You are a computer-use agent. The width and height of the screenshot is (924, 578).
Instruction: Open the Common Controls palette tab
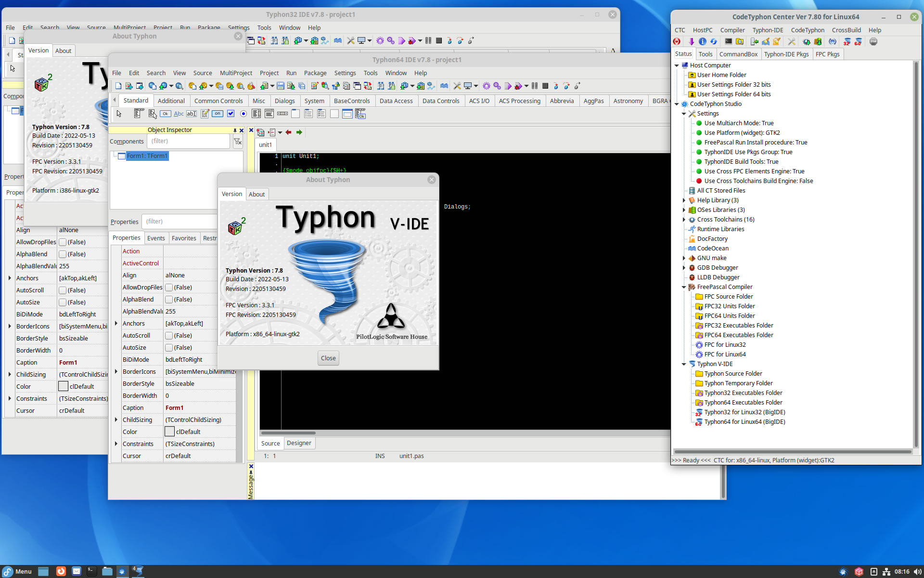pyautogui.click(x=218, y=101)
